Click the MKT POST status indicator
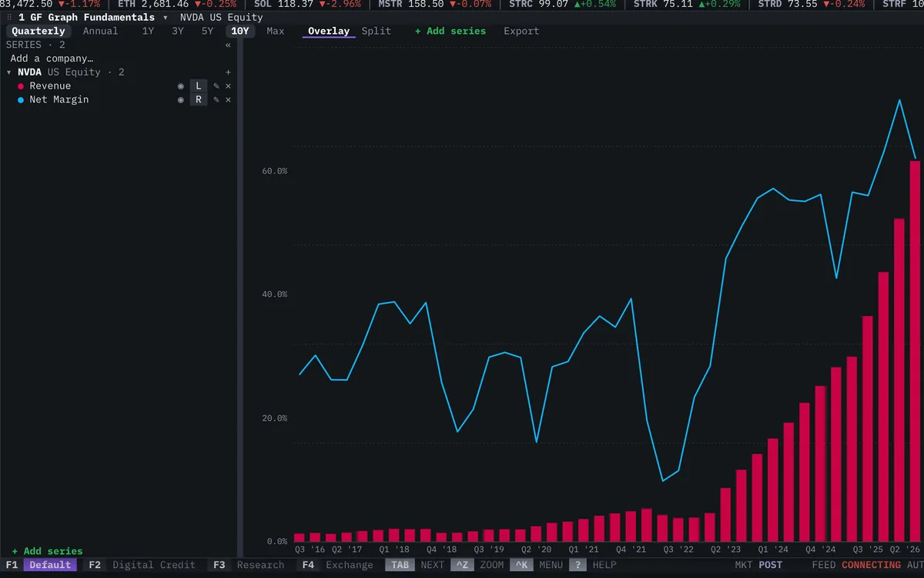The width and height of the screenshot is (924, 578). point(758,565)
